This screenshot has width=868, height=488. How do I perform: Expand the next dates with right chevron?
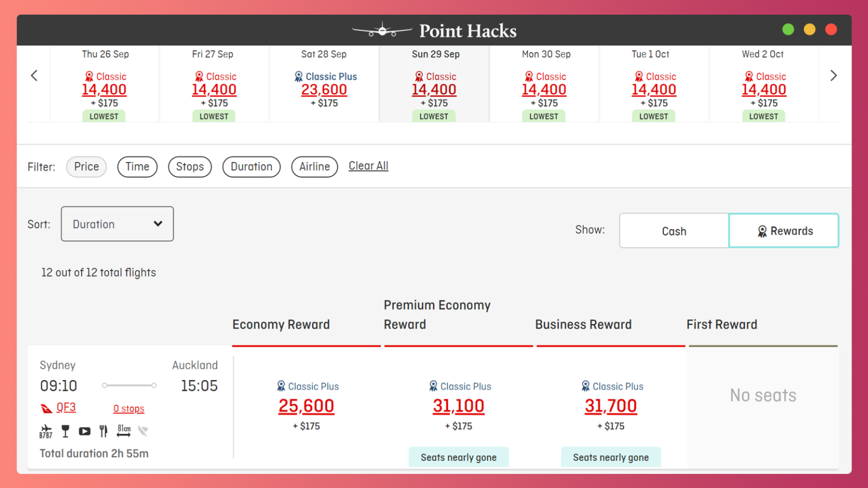tap(834, 75)
